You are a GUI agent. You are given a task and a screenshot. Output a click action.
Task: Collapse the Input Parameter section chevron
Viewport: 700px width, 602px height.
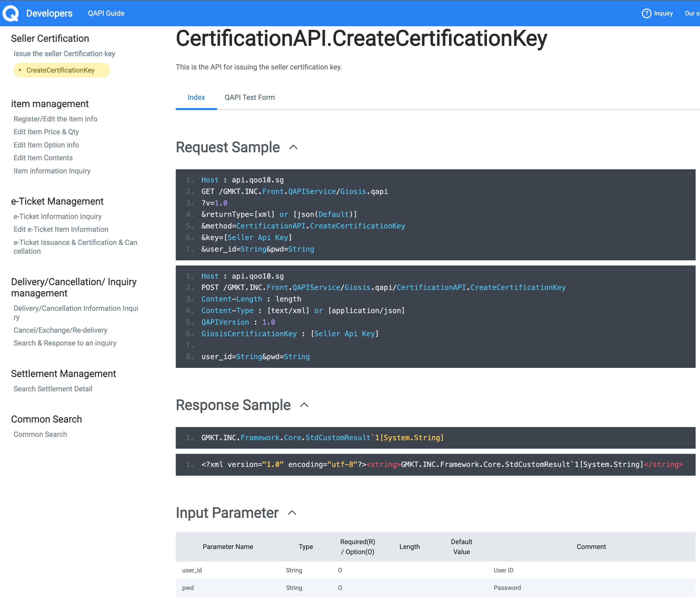(292, 513)
